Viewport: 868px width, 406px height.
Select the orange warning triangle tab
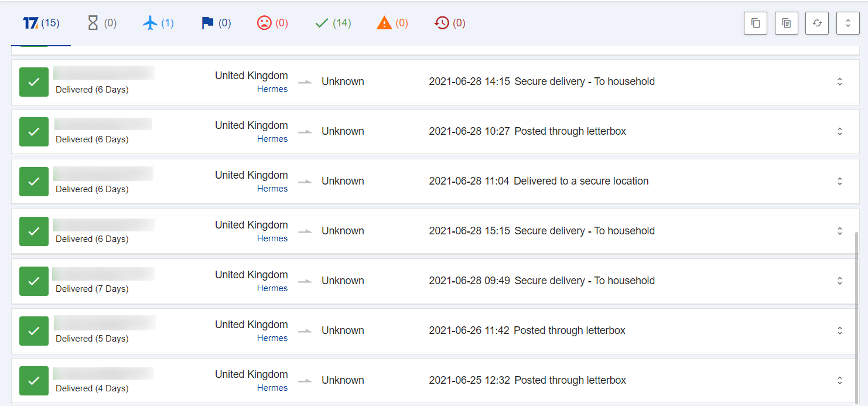coord(392,23)
